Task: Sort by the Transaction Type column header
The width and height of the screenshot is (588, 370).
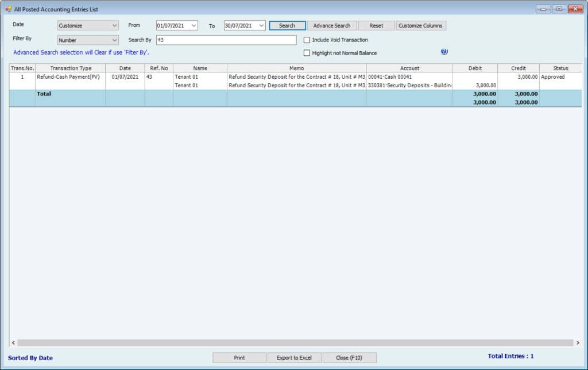Action: coord(71,68)
